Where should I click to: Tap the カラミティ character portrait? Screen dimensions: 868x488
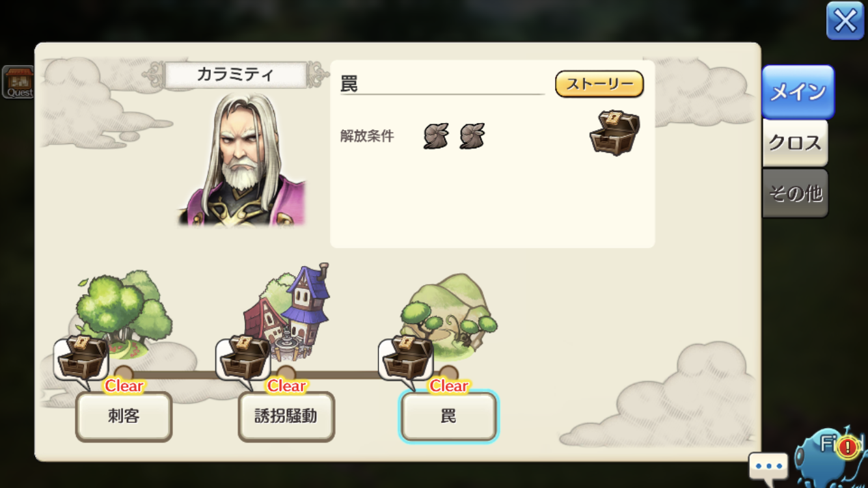click(241, 159)
